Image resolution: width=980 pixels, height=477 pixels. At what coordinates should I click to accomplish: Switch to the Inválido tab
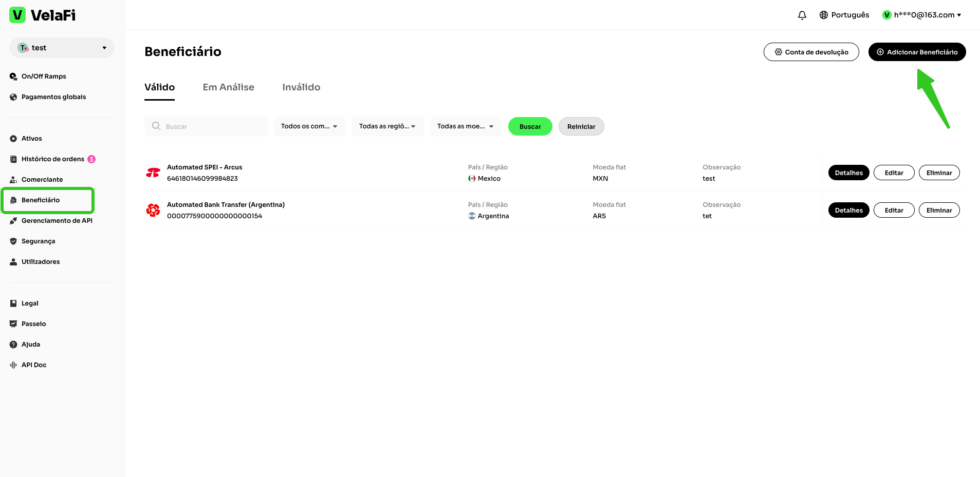click(x=301, y=87)
